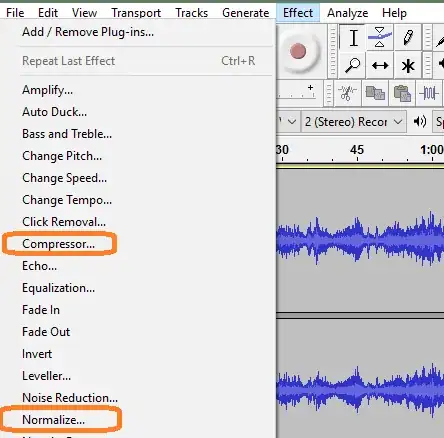Close the open Effect menu
This screenshot has height=438, width=444.
[x=298, y=13]
